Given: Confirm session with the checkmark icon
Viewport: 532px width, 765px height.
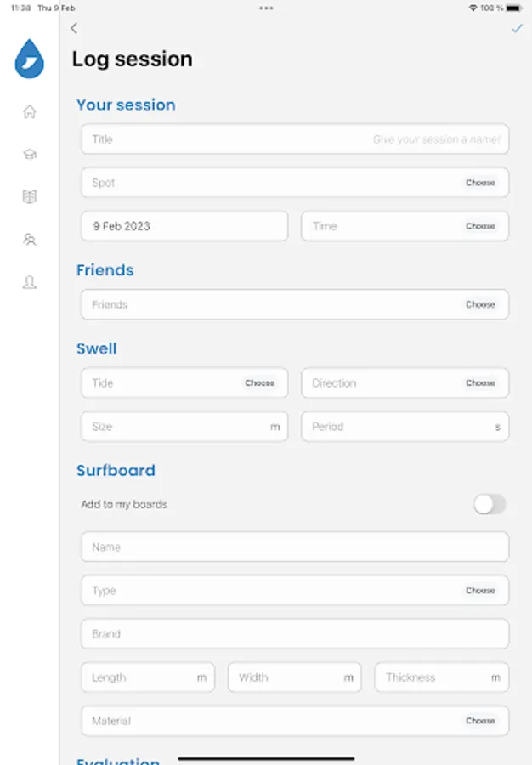Looking at the screenshot, I should pyautogui.click(x=517, y=29).
